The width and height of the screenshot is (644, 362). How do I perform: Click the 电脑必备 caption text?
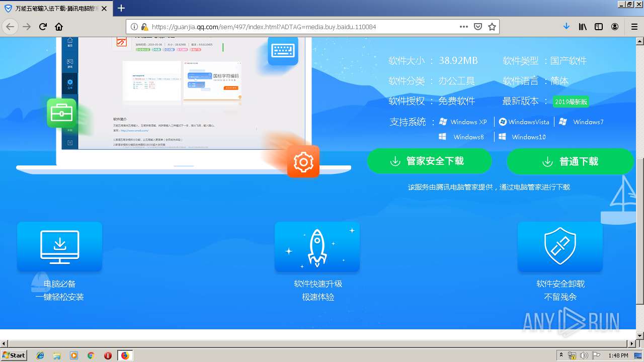[60, 284]
